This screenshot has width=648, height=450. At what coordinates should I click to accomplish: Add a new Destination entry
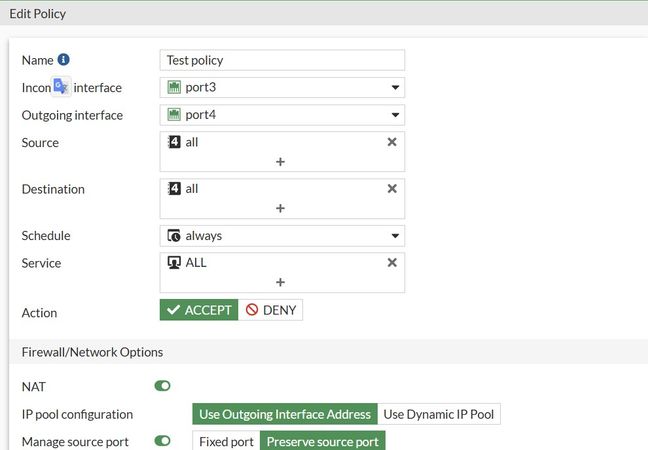click(x=280, y=208)
